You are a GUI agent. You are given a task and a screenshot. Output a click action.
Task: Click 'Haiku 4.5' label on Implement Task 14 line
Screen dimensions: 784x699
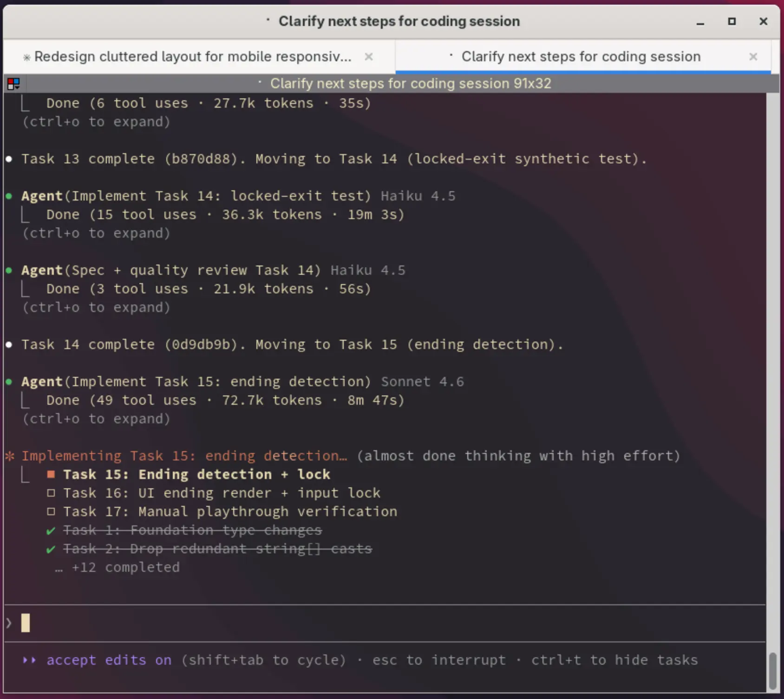click(418, 196)
